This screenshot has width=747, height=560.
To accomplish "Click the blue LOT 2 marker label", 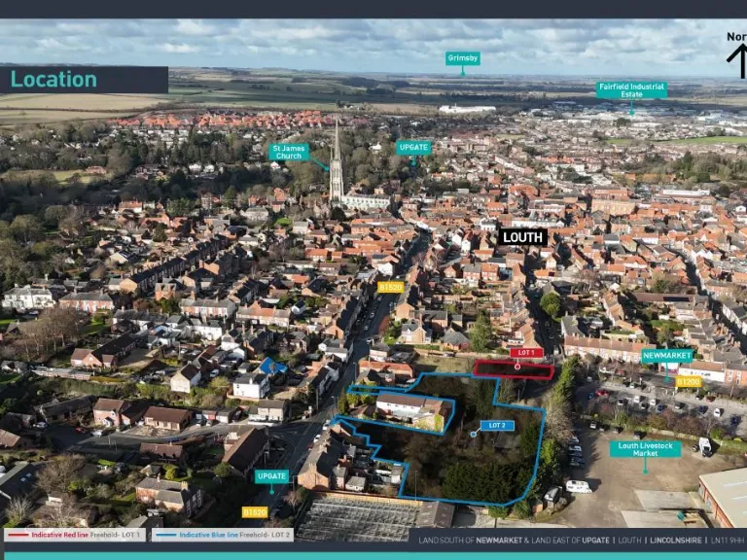I will click(497, 425).
